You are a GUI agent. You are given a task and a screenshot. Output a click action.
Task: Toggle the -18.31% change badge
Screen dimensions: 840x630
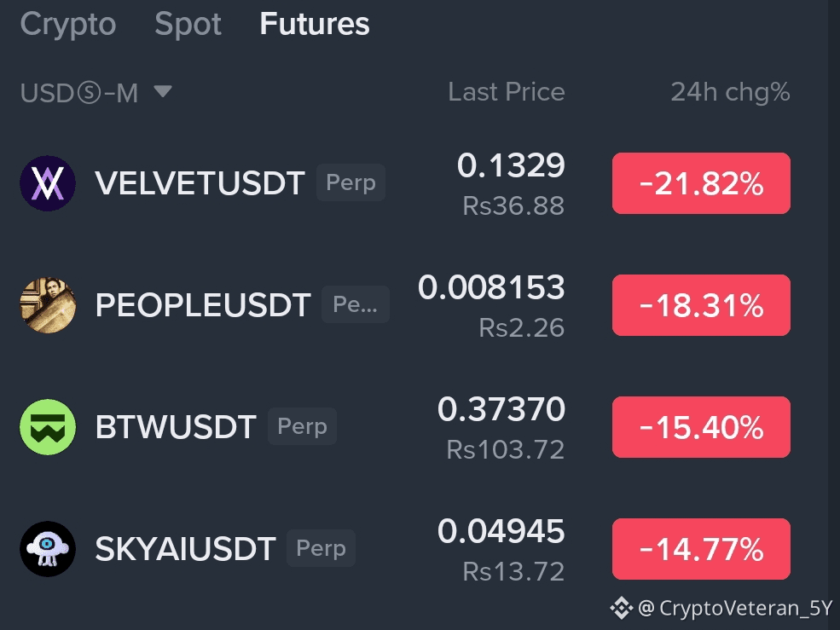tap(701, 305)
